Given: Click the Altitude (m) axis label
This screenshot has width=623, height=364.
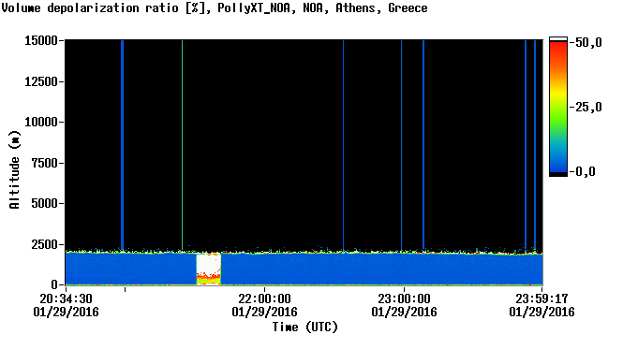Looking at the screenshot, I should (x=14, y=169).
